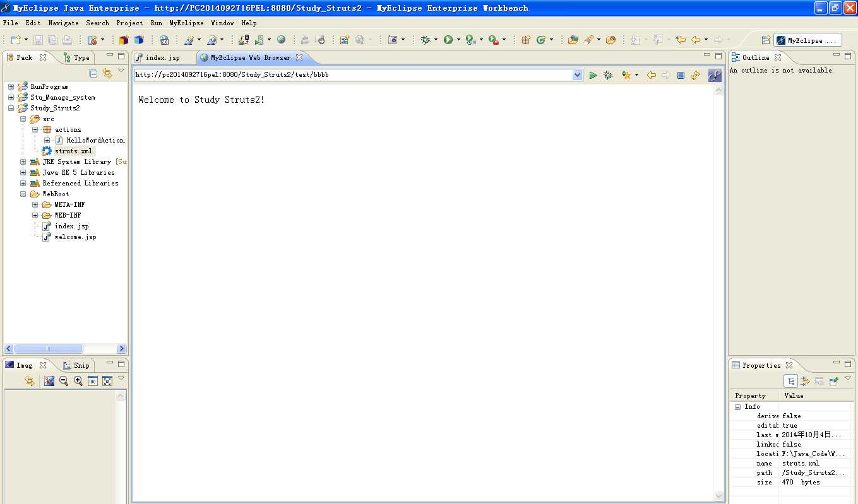Image resolution: width=858 pixels, height=504 pixels.
Task: Maximize the Outline view panel
Action: [x=847, y=56]
